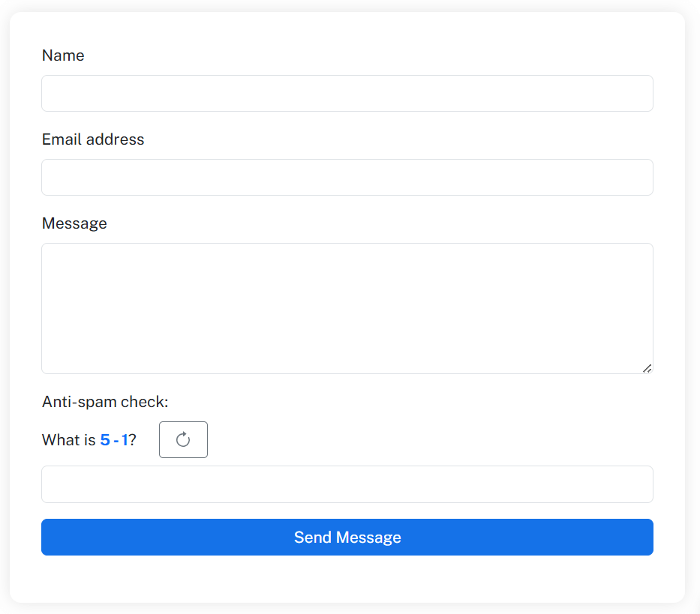Click the Message textarea resize handle

click(647, 368)
